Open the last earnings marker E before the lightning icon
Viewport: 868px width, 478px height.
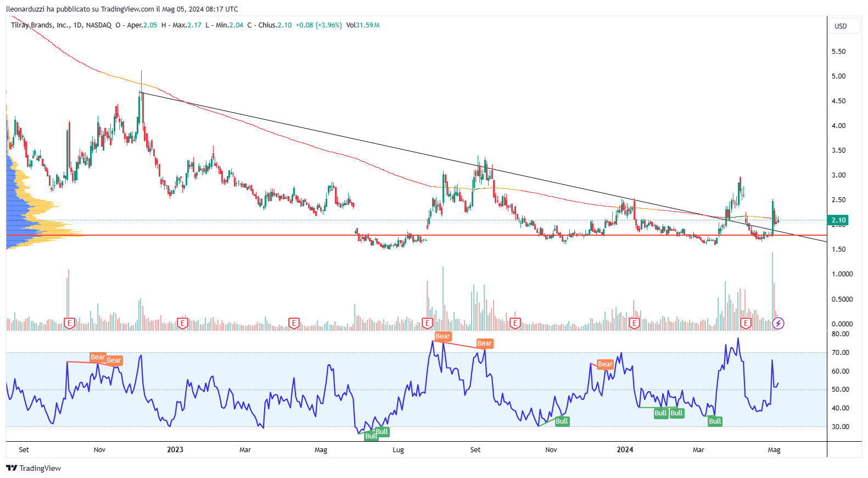click(746, 323)
